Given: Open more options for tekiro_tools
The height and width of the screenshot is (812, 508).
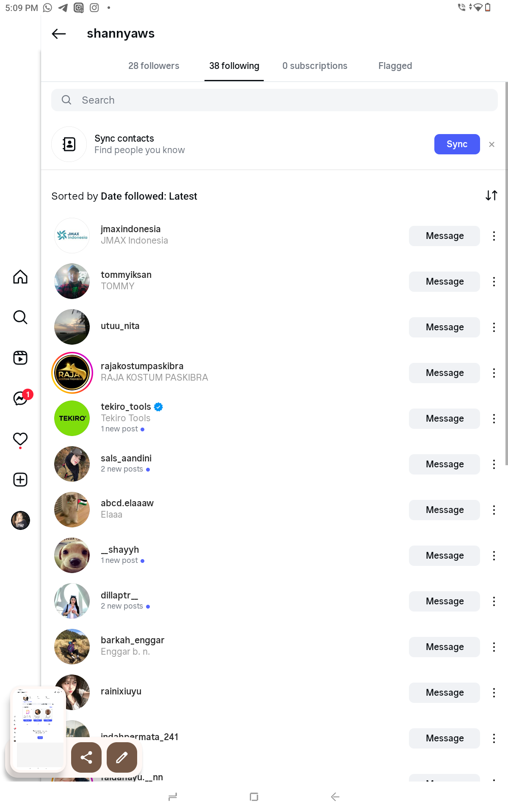Looking at the screenshot, I should click(x=494, y=419).
